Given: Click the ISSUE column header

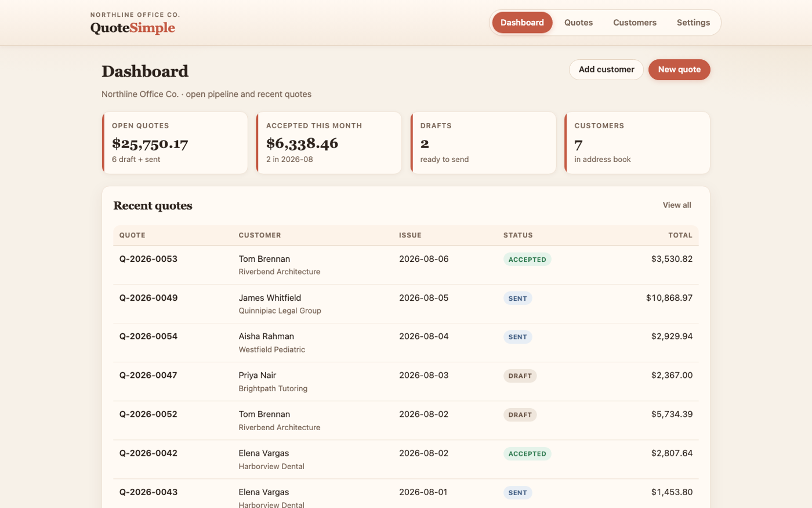Looking at the screenshot, I should click(x=410, y=235).
